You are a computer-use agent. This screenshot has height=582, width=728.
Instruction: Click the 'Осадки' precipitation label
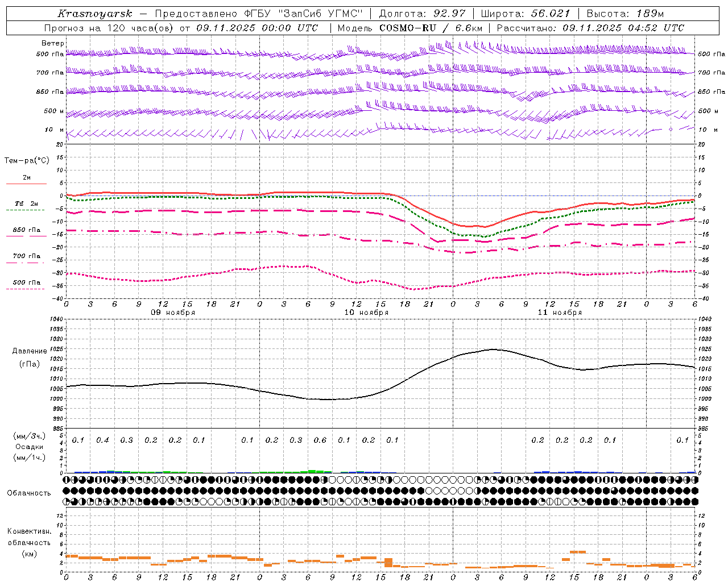coord(29,447)
